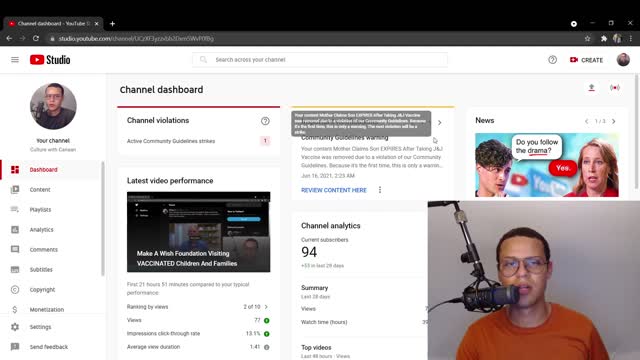Click the Chrome profile avatar icon
This screenshot has height=360, width=640.
[x=617, y=38]
